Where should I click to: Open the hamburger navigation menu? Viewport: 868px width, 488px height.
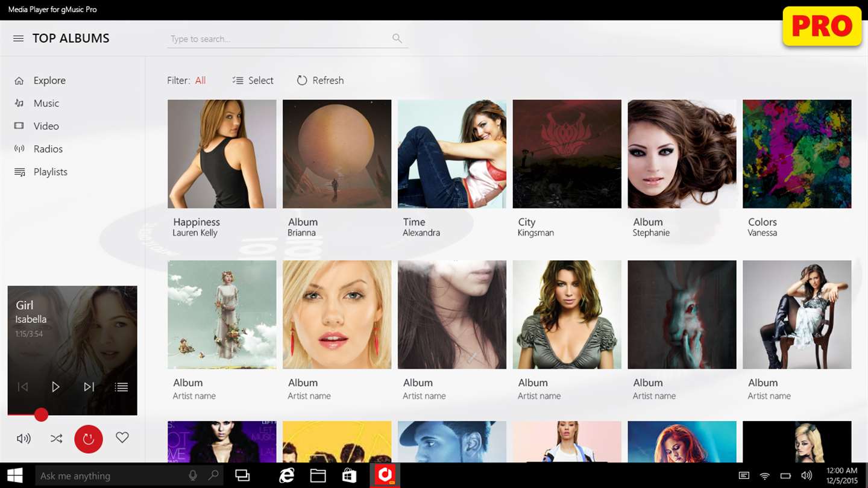(19, 39)
